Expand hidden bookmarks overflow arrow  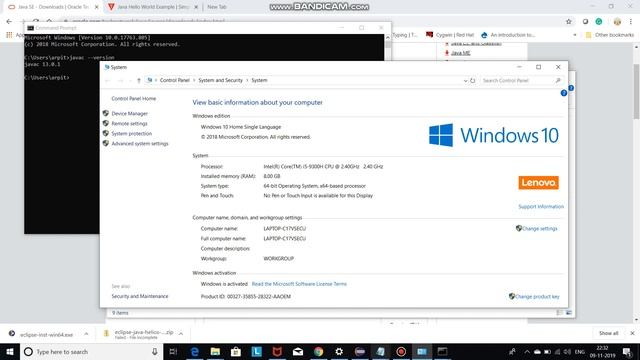pyautogui.click(x=575, y=35)
